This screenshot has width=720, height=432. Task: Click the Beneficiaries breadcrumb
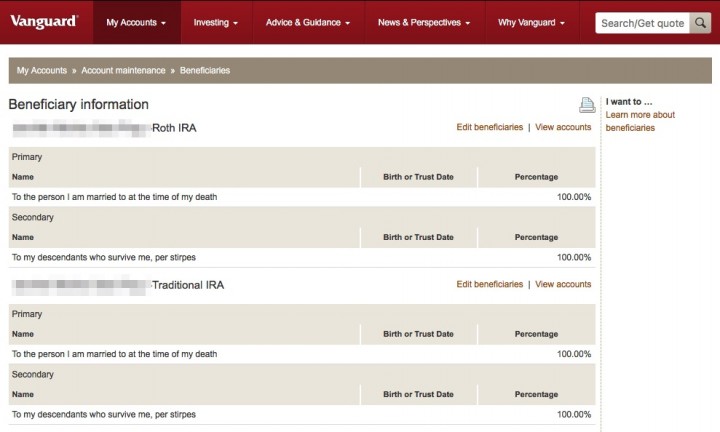click(205, 71)
